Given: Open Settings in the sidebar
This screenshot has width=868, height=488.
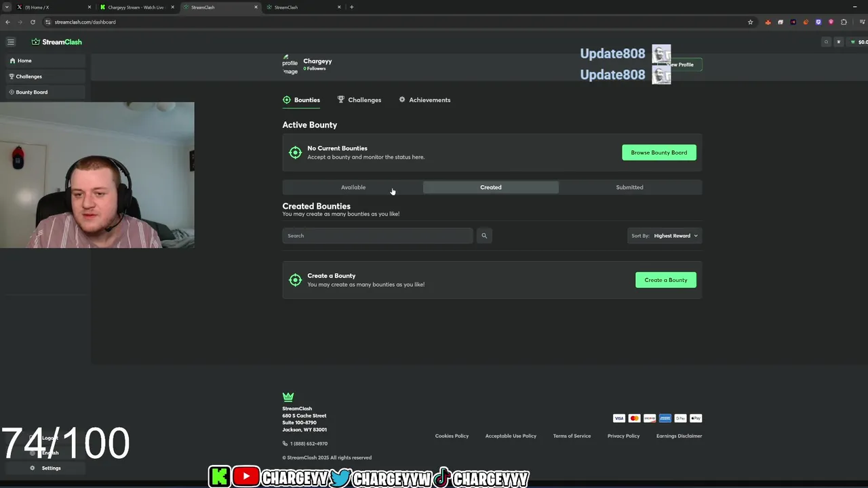Looking at the screenshot, I should point(45,468).
